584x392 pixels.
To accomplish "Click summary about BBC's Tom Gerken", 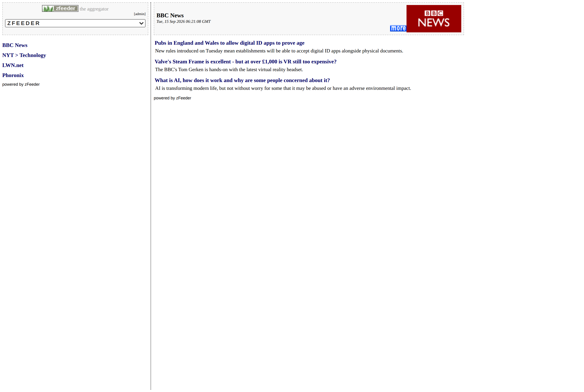I will [229, 70].
